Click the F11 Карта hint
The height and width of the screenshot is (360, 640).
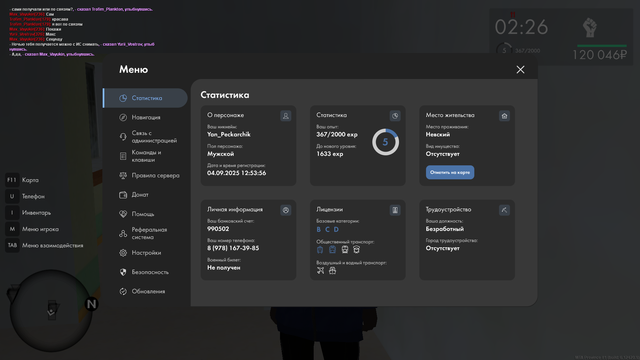[22, 180]
